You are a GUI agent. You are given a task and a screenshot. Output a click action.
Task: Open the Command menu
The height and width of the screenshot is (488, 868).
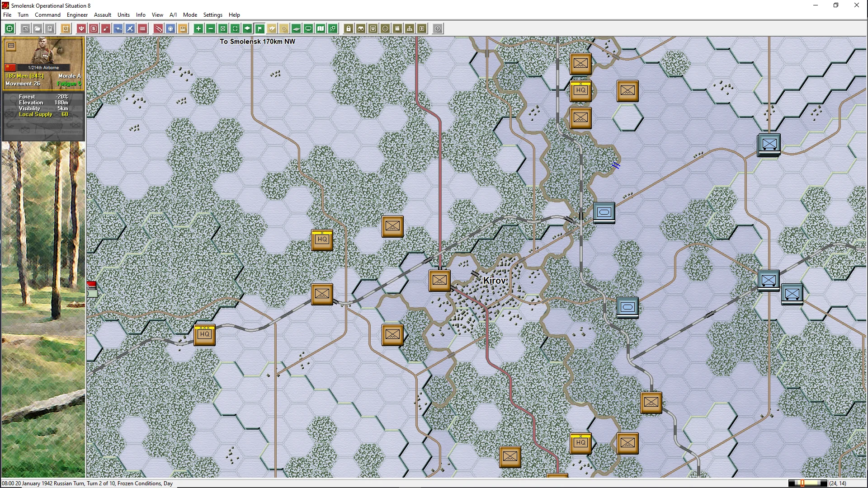tap(47, 15)
